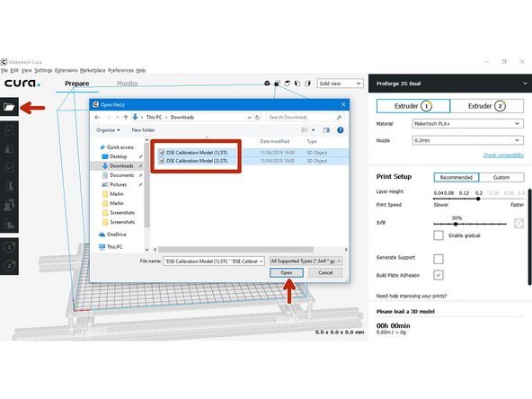Open the Organise dropdown menu
532x399 pixels.
click(108, 130)
